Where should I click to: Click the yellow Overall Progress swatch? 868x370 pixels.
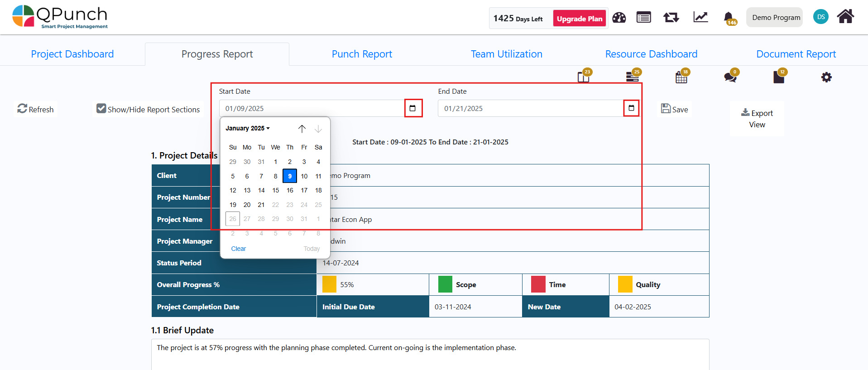pyautogui.click(x=329, y=284)
